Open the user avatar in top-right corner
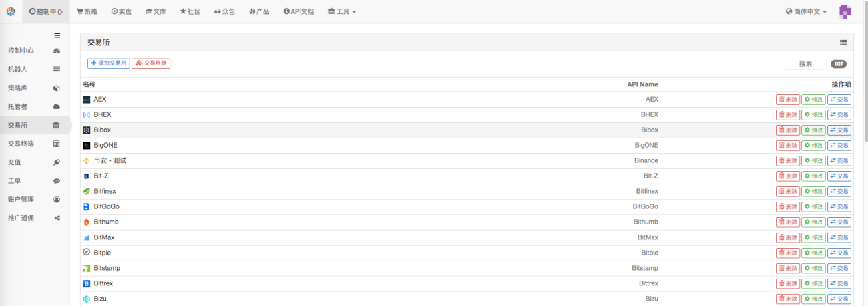868x306 pixels. [845, 11]
